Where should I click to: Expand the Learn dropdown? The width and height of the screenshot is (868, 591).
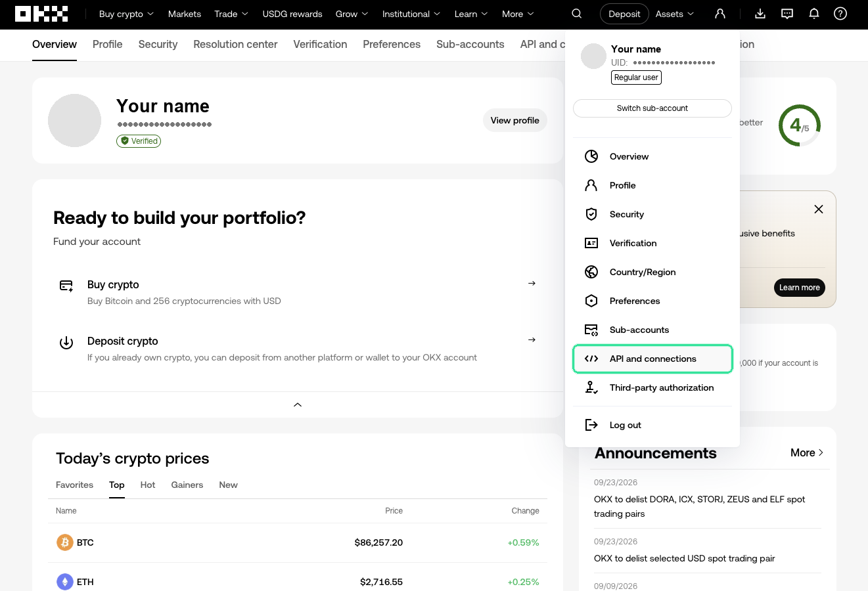point(471,14)
